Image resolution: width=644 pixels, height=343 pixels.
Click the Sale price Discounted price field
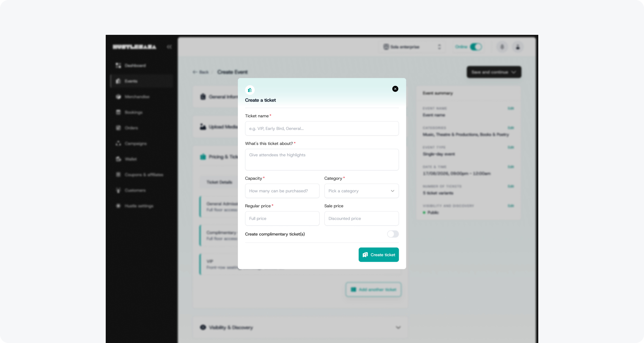tap(361, 218)
